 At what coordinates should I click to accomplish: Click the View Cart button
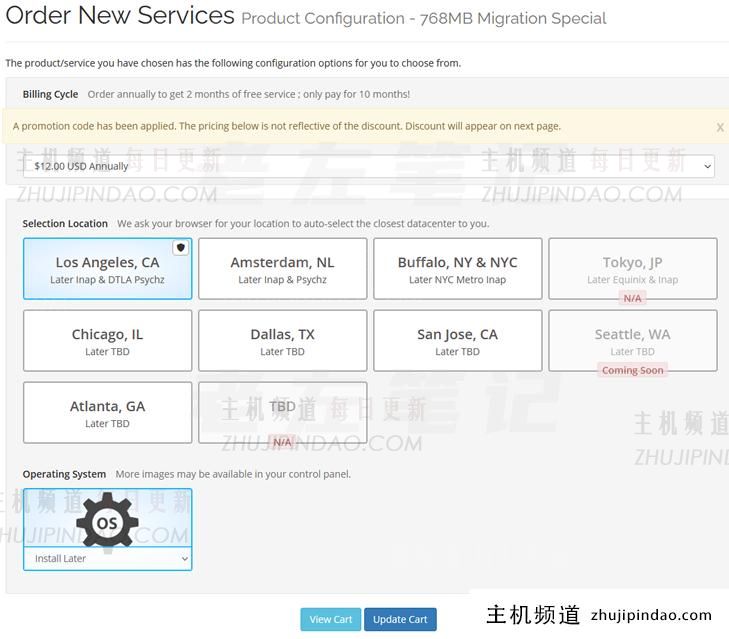tap(330, 619)
